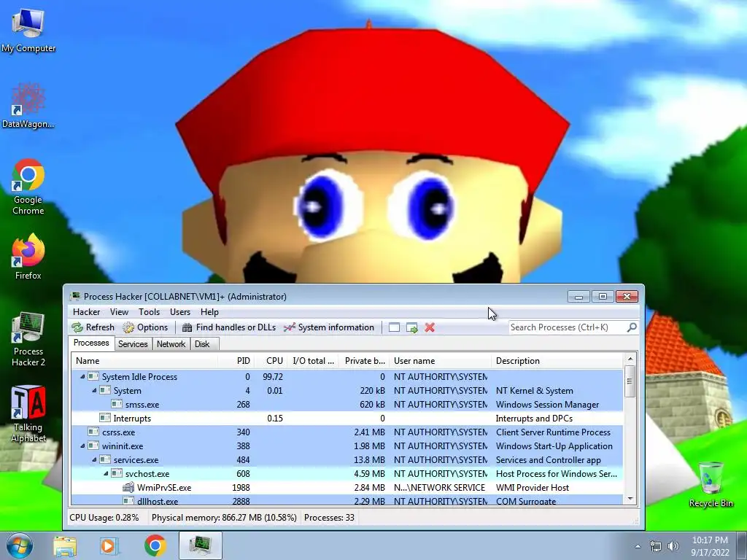The width and height of the screenshot is (747, 560).
Task: Select the WmiPrvSE.exe process row
Action: (x=347, y=488)
